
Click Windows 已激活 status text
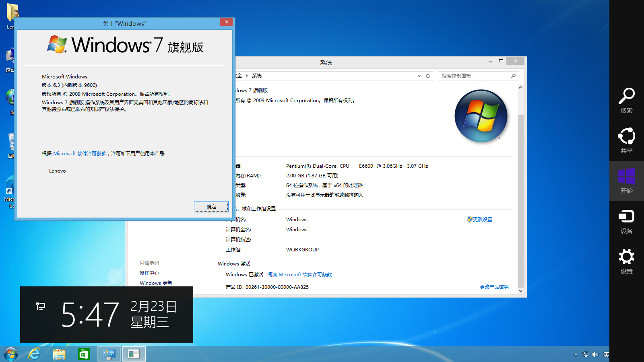(244, 275)
